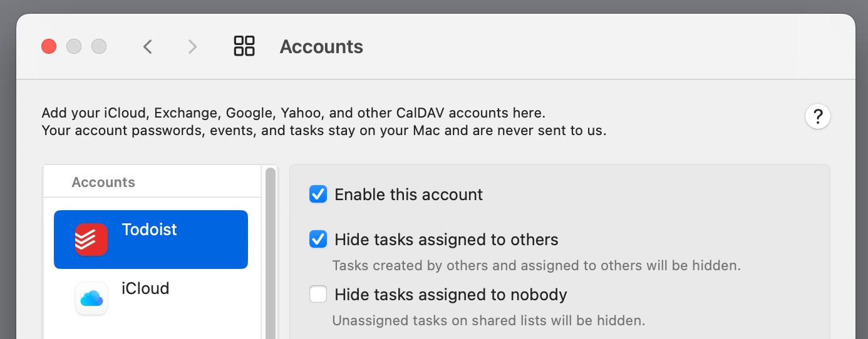Viewport: 868px width, 339px height.
Task: Check the Hide tasks assigned to nobody checkbox
Action: tap(318, 294)
